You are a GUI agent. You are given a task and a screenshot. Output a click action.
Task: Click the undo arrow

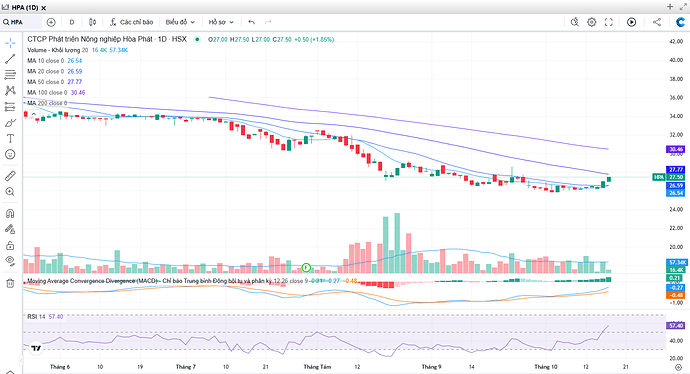click(x=251, y=22)
